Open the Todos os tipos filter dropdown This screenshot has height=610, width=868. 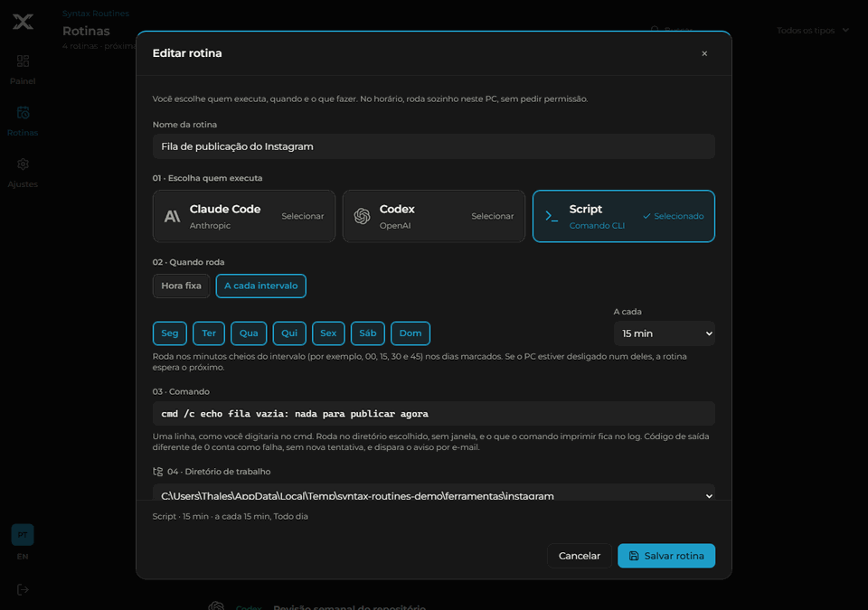click(813, 31)
